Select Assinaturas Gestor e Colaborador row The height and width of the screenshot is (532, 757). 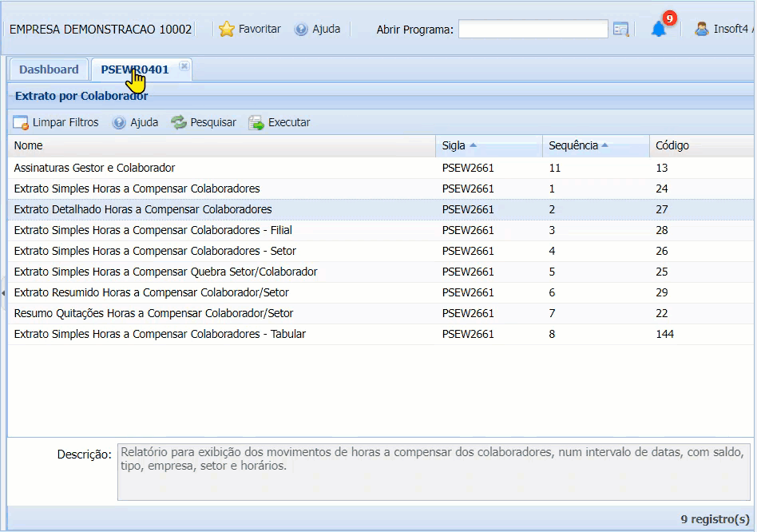tap(94, 168)
